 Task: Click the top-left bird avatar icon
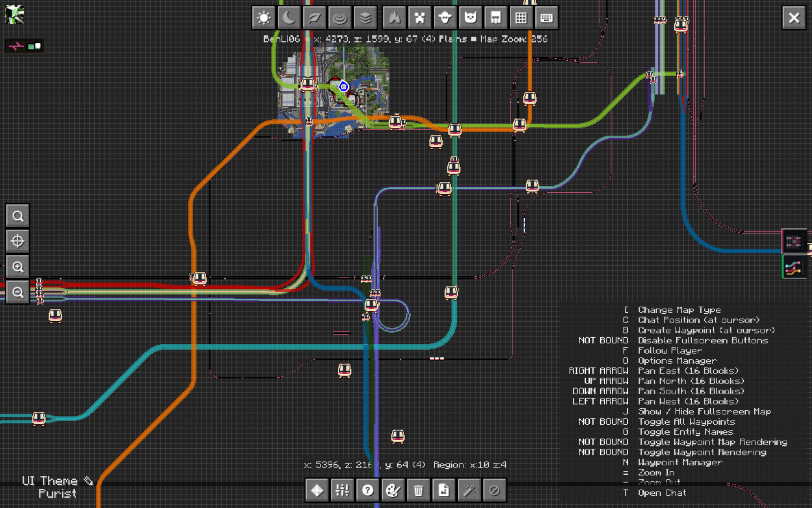click(15, 15)
